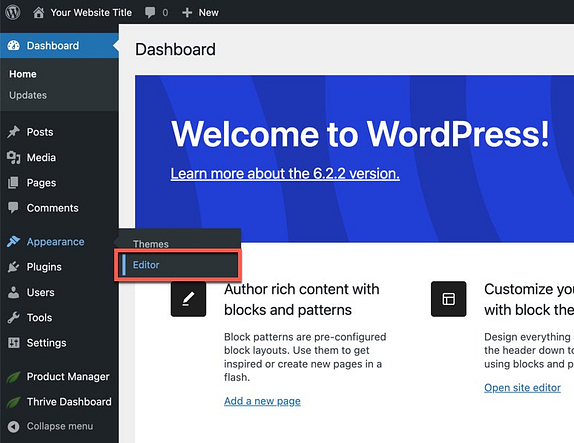Click the plus icon for New
This screenshot has height=443, width=574.
(187, 13)
